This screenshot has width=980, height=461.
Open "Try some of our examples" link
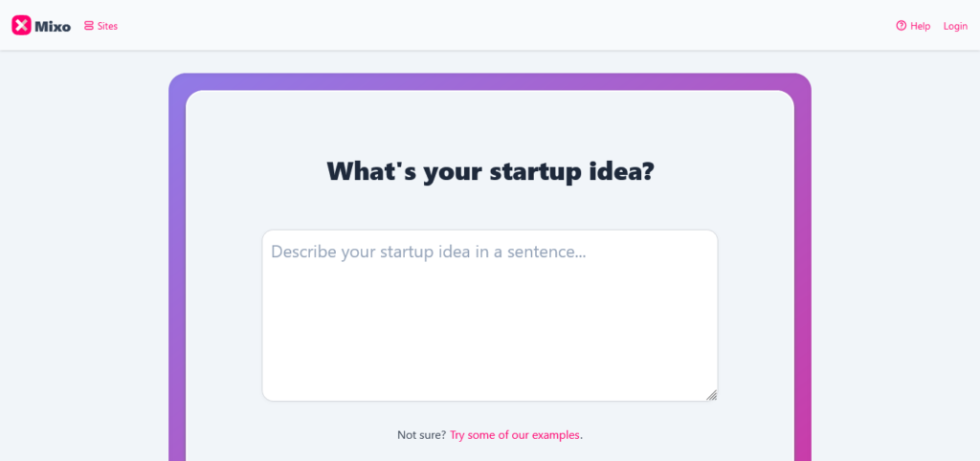pos(515,435)
